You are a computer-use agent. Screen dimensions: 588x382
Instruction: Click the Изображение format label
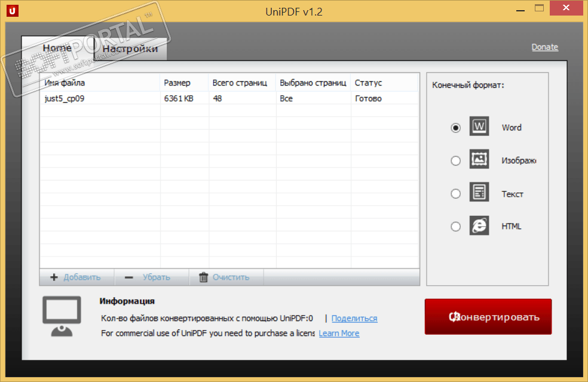(519, 161)
